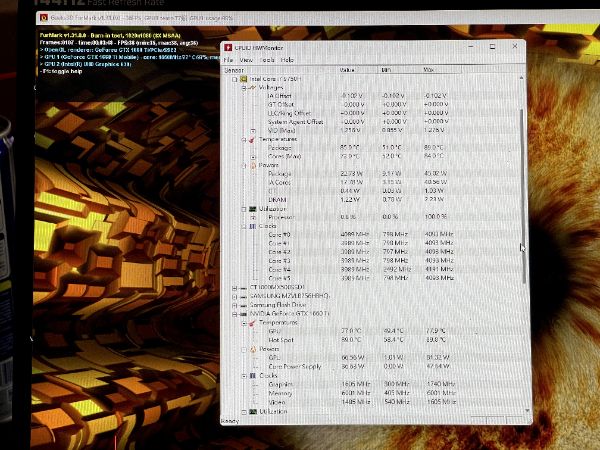600x450 pixels.
Task: Collapse the CPU Clocks group
Action: click(x=244, y=227)
